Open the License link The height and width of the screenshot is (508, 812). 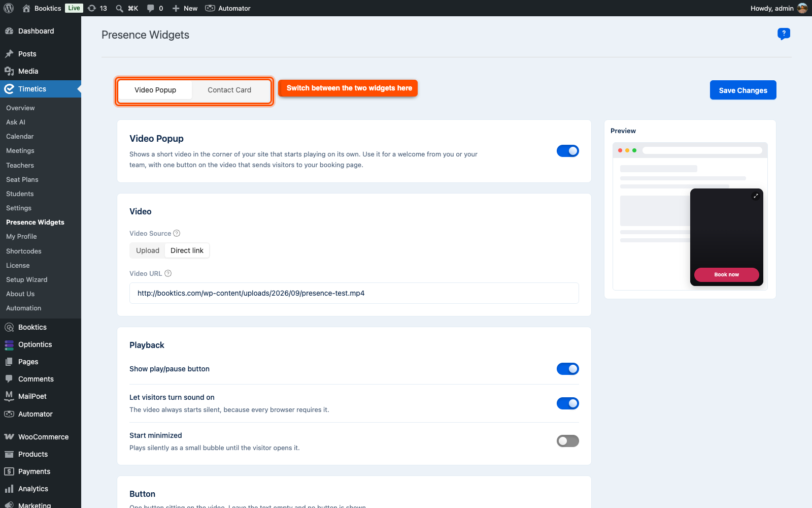[18, 265]
